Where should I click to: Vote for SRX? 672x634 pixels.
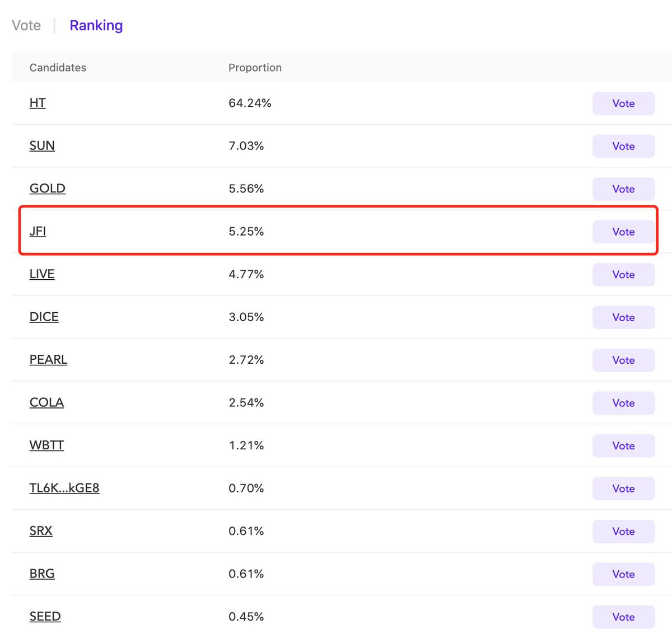pyautogui.click(x=623, y=532)
